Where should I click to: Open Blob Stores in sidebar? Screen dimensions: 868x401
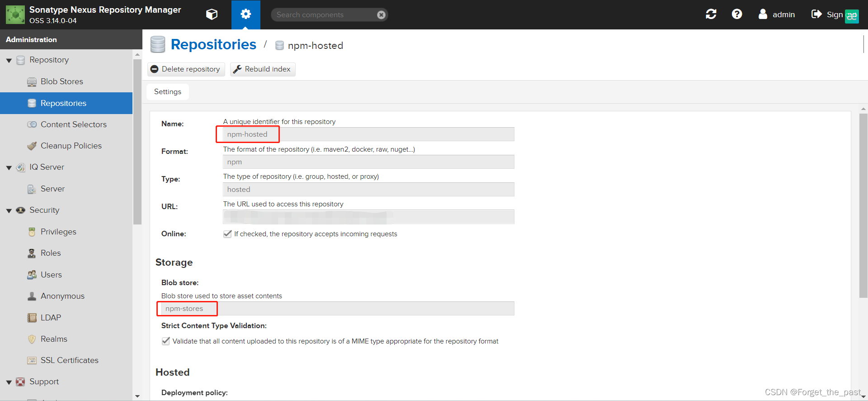click(x=66, y=81)
